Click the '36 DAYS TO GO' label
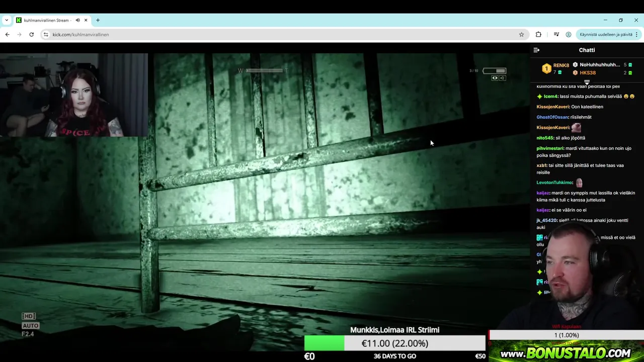 (x=395, y=356)
